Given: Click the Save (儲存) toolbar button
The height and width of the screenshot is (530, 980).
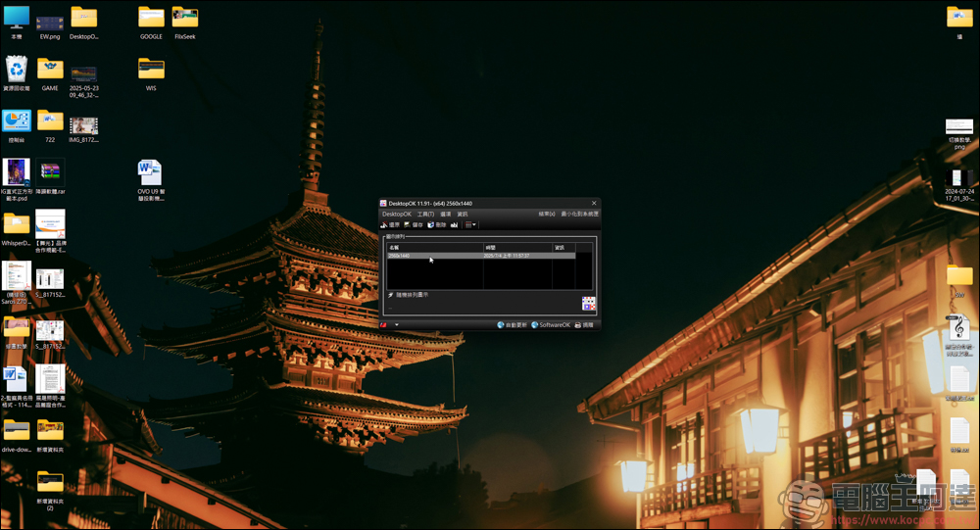Looking at the screenshot, I should pos(414,225).
